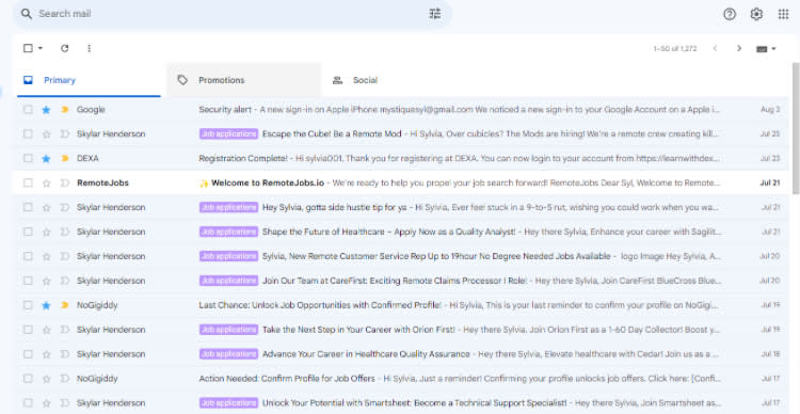
Task: Check the side hustle tip email
Action: pyautogui.click(x=28, y=207)
